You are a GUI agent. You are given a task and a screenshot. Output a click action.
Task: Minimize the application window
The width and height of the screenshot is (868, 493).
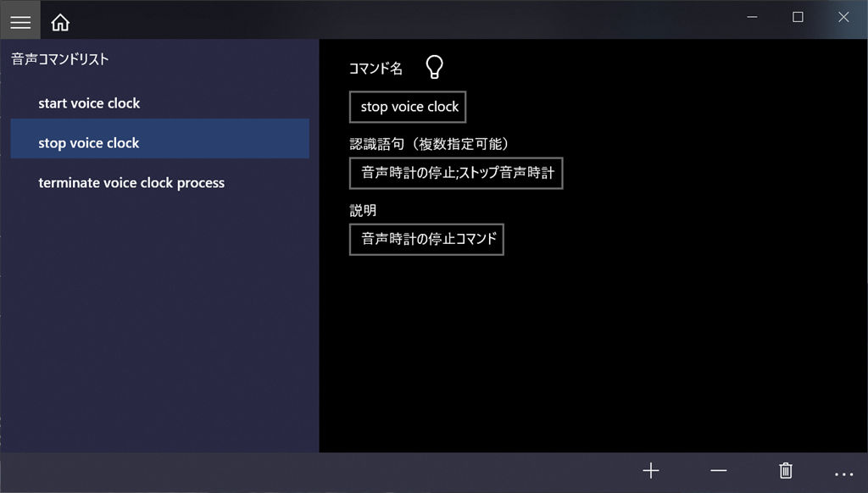tap(752, 17)
